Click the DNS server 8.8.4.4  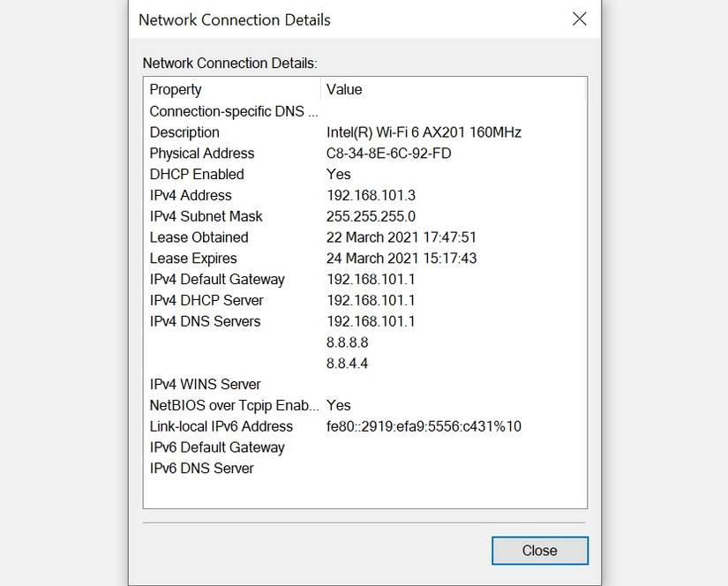click(x=348, y=364)
